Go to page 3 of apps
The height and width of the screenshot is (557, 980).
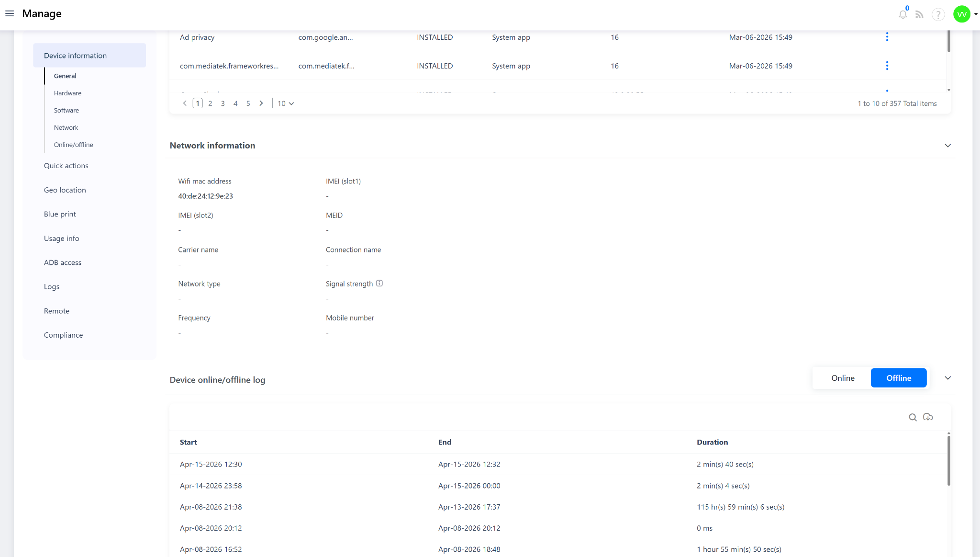(223, 103)
